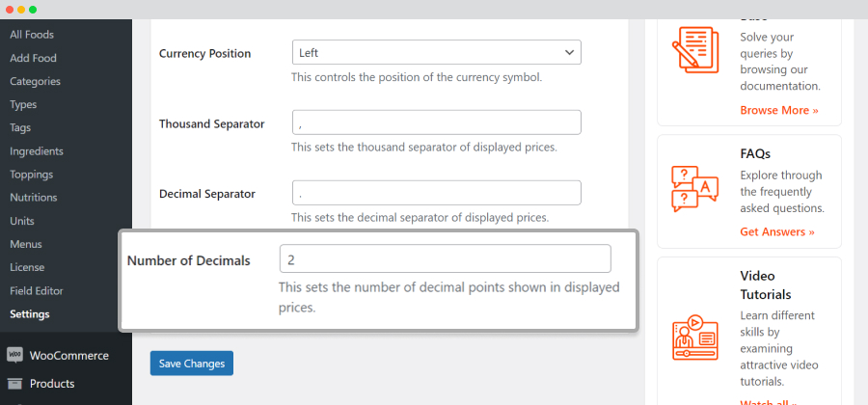This screenshot has height=405, width=868.
Task: Open the Menus page
Action: (x=26, y=244)
